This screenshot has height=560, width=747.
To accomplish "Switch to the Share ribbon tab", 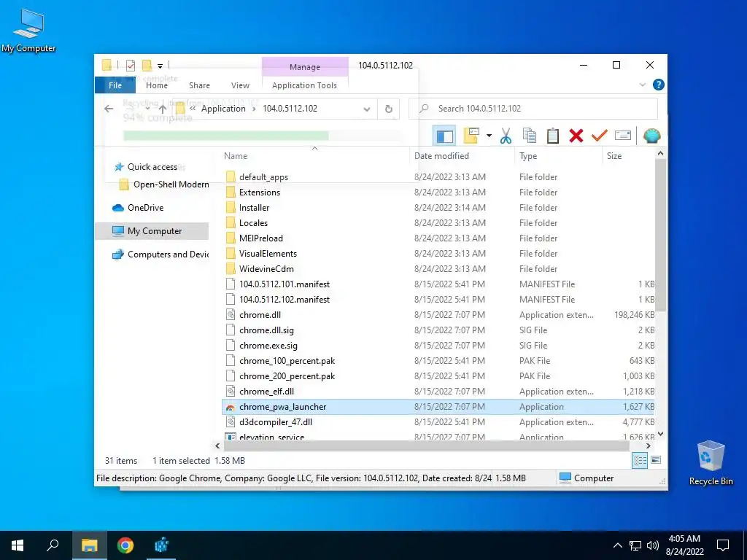I will (x=199, y=85).
